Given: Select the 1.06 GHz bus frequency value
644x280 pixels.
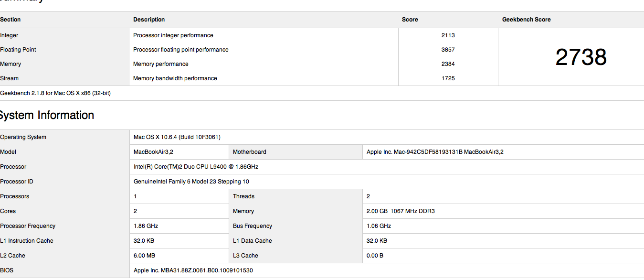Looking at the screenshot, I should coord(379,226).
